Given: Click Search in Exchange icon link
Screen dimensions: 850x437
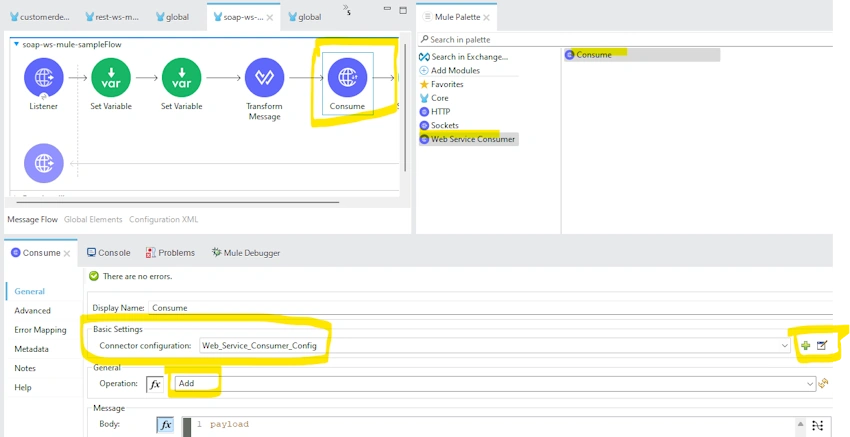Looking at the screenshot, I should tap(464, 56).
